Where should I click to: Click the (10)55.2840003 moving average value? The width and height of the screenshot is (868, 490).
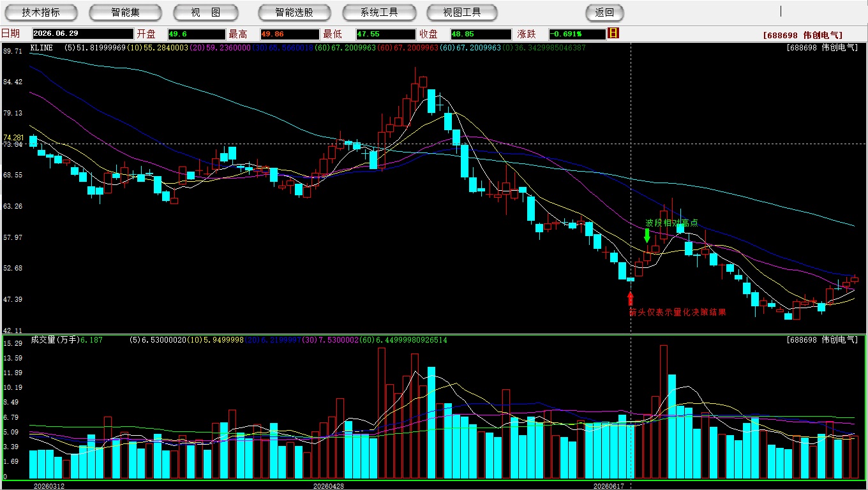click(x=158, y=47)
